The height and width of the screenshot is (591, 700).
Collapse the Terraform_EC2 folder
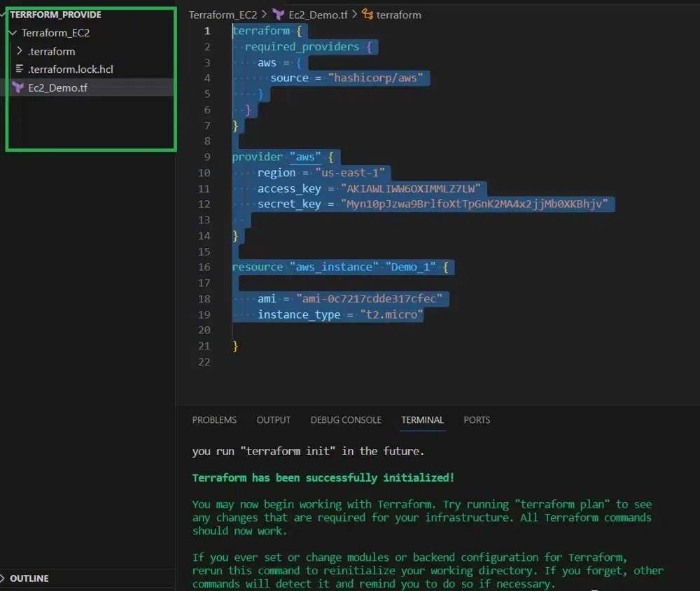point(12,32)
